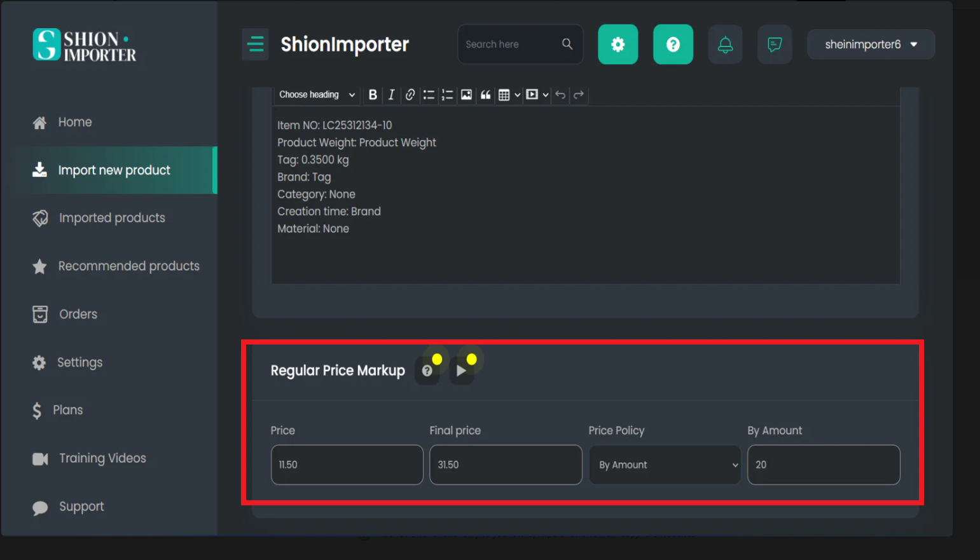Click the By Amount field showing 20

[824, 465]
